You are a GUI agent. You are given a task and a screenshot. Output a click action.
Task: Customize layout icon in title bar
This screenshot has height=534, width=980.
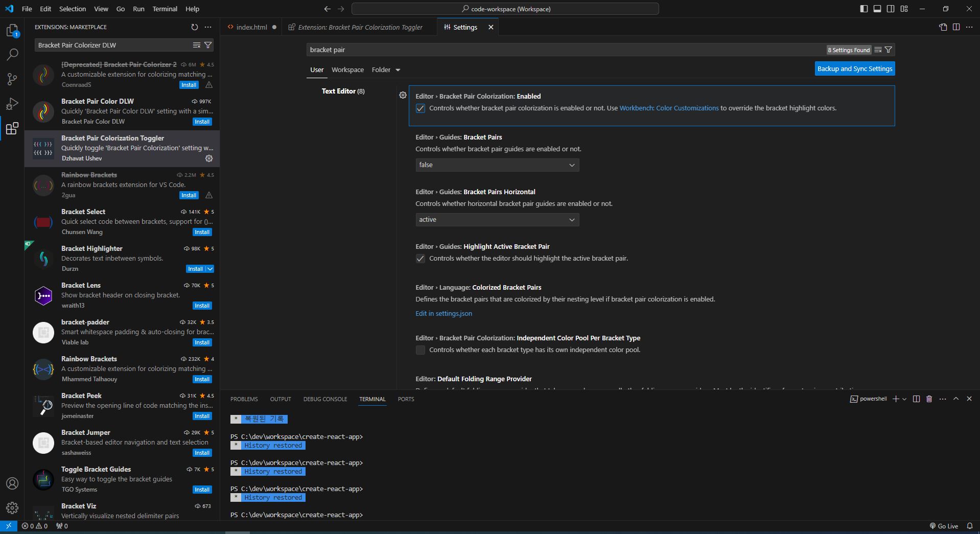(x=904, y=9)
